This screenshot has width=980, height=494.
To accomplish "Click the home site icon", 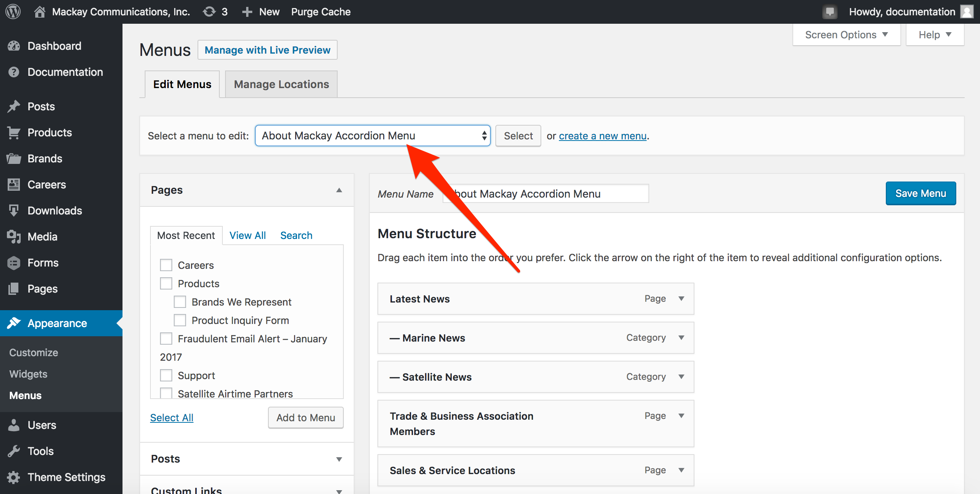I will 39,11.
